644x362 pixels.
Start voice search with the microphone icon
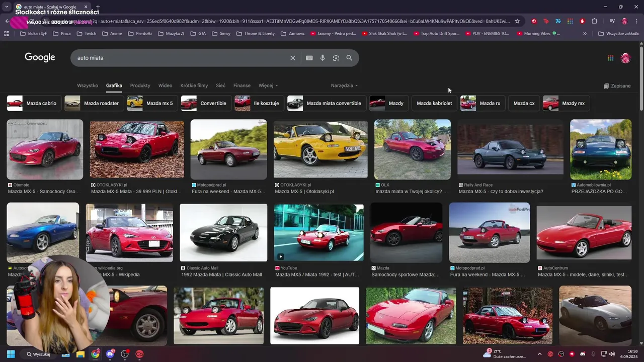[323, 58]
